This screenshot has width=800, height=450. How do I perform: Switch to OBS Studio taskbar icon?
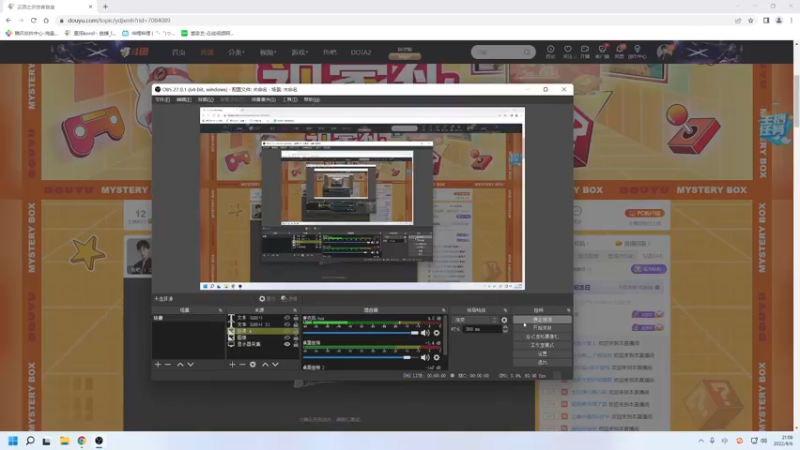(x=99, y=441)
